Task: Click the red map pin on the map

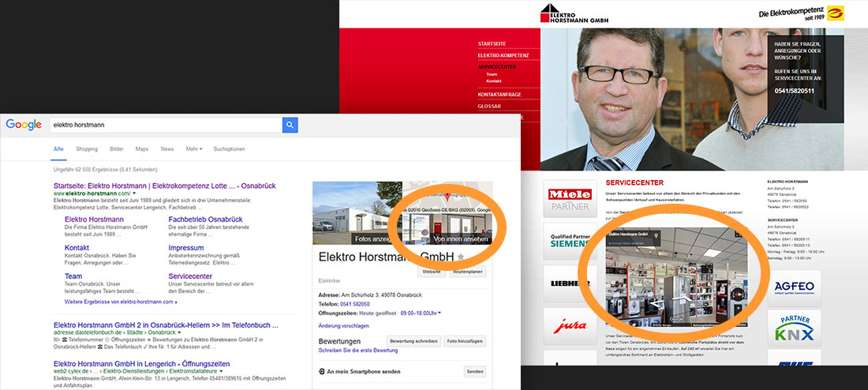Action: (x=447, y=197)
